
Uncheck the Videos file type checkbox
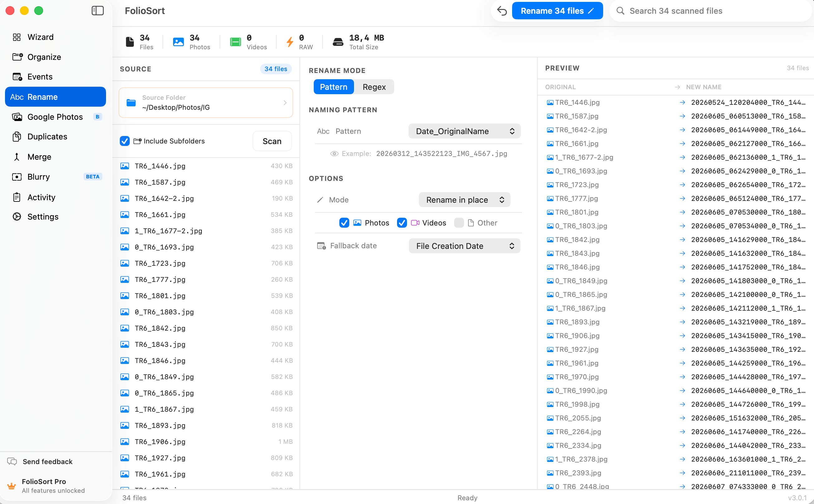[x=402, y=223]
